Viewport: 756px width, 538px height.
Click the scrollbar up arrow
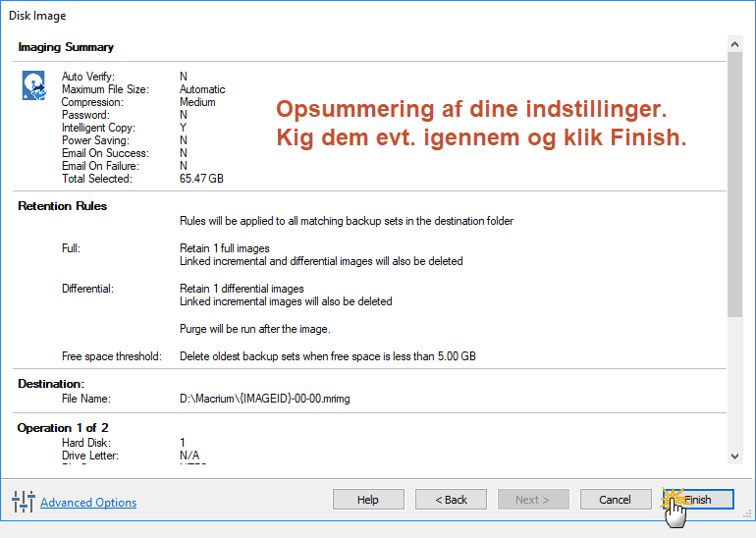click(x=734, y=45)
